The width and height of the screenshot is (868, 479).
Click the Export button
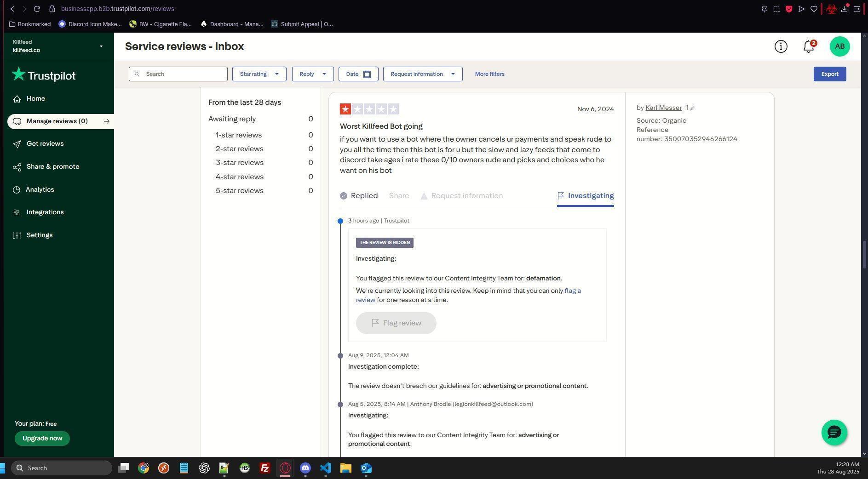(x=830, y=74)
